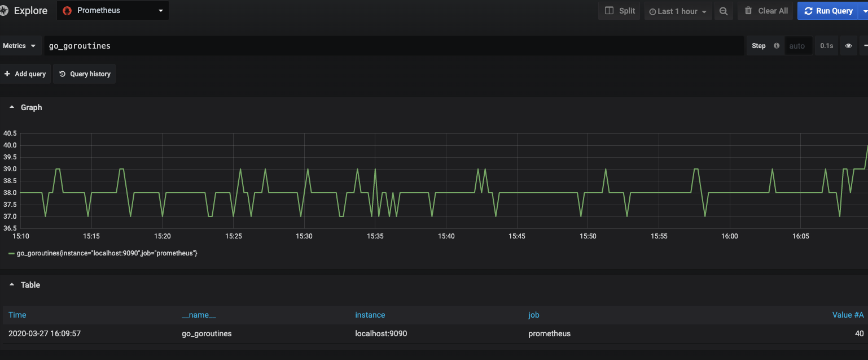The width and height of the screenshot is (868, 360).
Task: Click the go_goroutines name table cell
Action: tap(207, 333)
